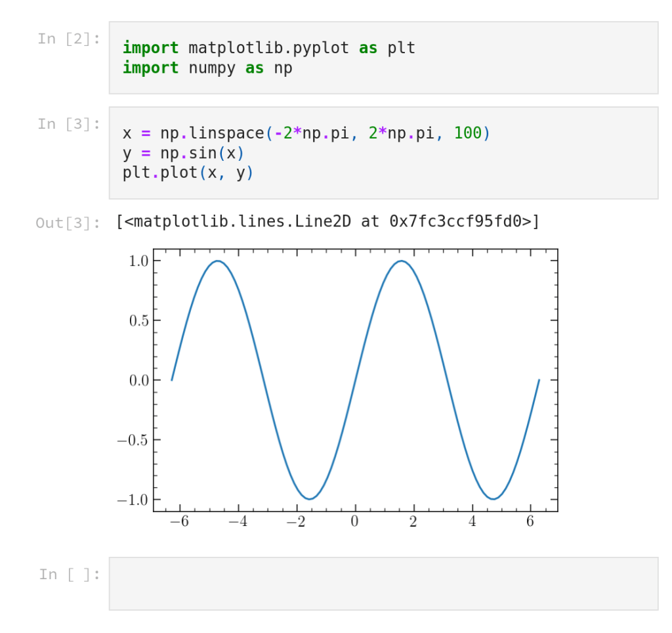
Task: Click the np.linspace code line
Action: 306,133
